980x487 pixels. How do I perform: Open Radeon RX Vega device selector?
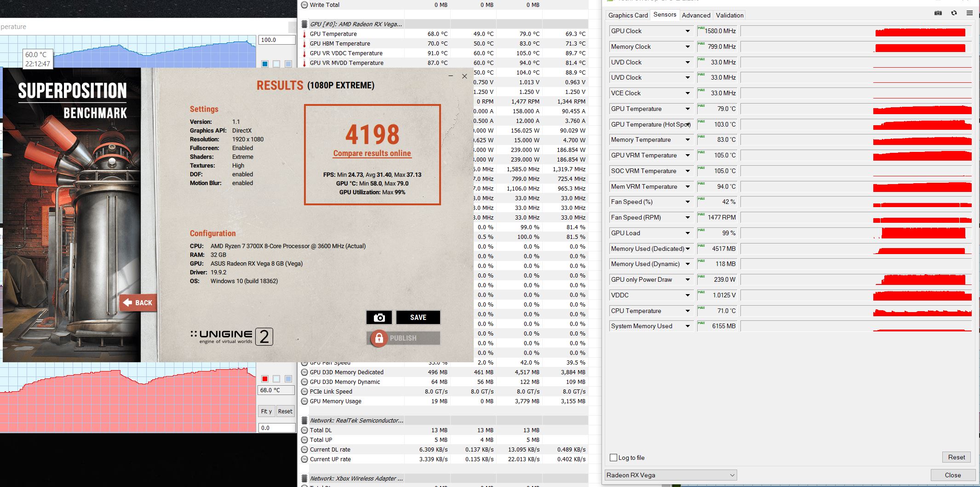[671, 475]
